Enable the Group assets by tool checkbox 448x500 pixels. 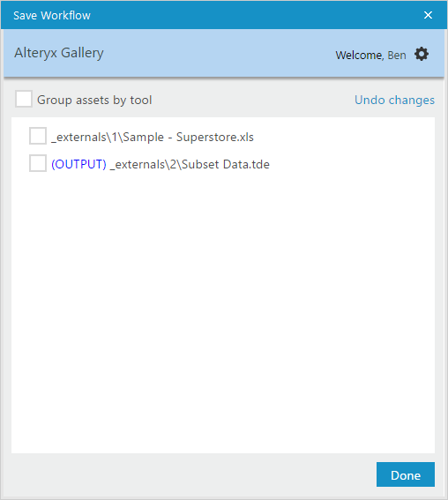click(x=24, y=99)
